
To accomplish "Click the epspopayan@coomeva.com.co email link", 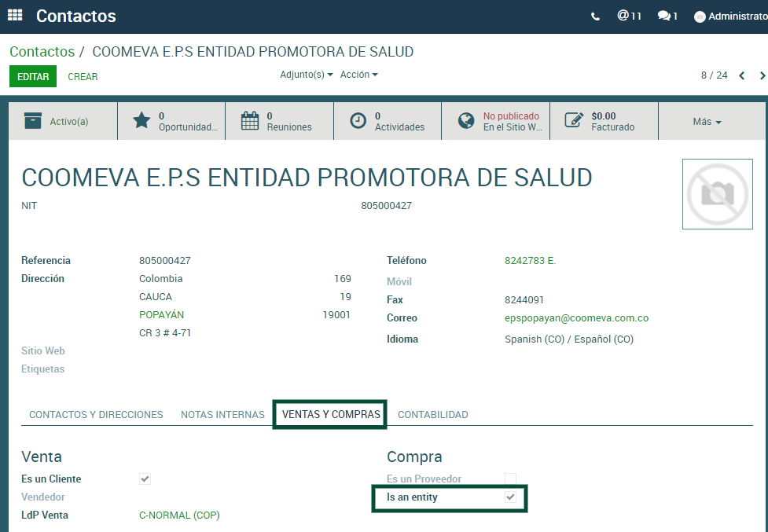I will tap(576, 318).
